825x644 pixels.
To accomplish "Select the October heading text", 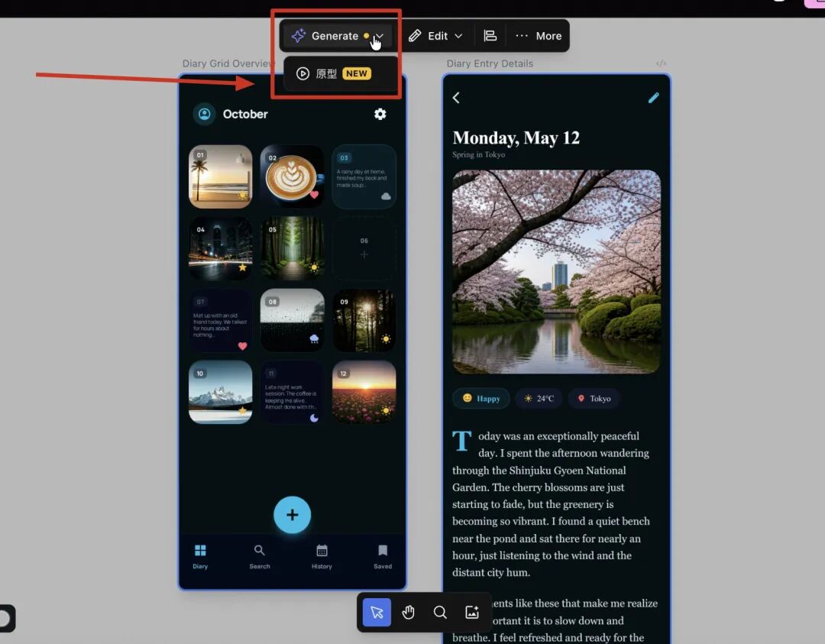I will [245, 114].
